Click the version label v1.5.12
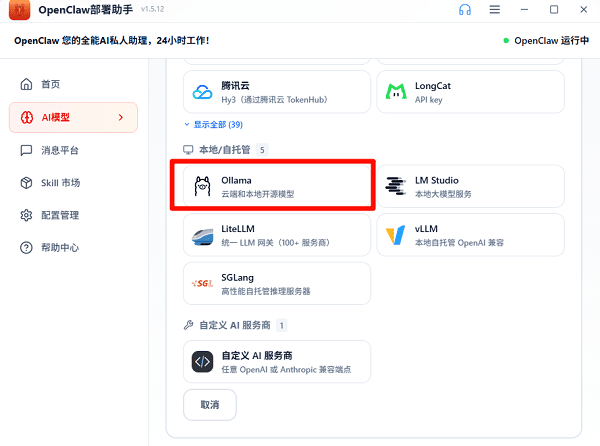This screenshot has height=446, width=600. click(152, 9)
